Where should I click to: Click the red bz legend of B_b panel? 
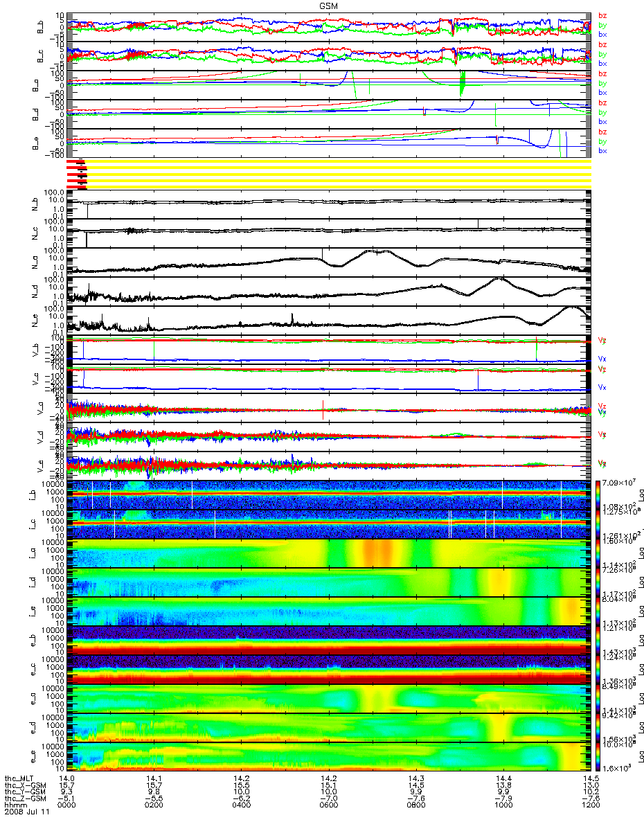coord(602,15)
